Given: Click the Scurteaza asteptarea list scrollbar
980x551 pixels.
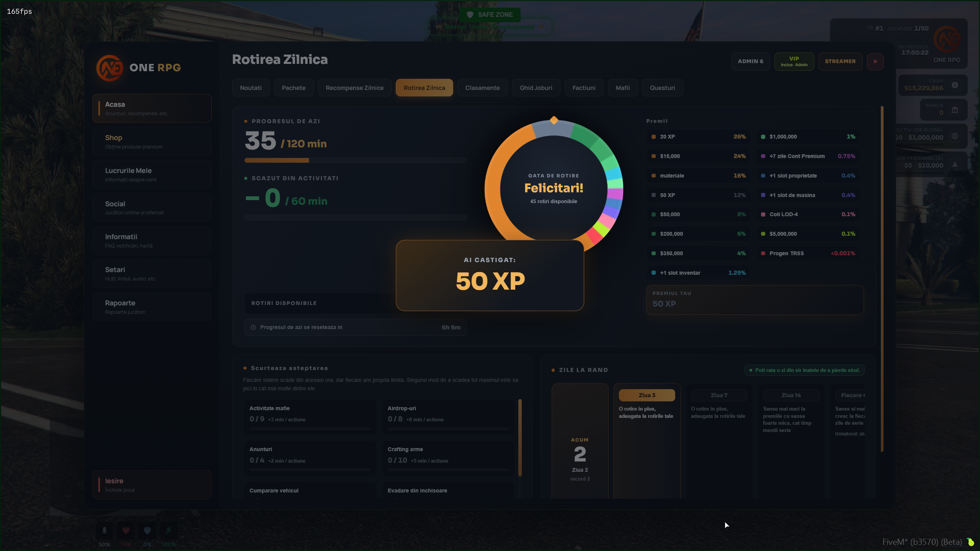Looking at the screenshot, I should (x=520, y=438).
